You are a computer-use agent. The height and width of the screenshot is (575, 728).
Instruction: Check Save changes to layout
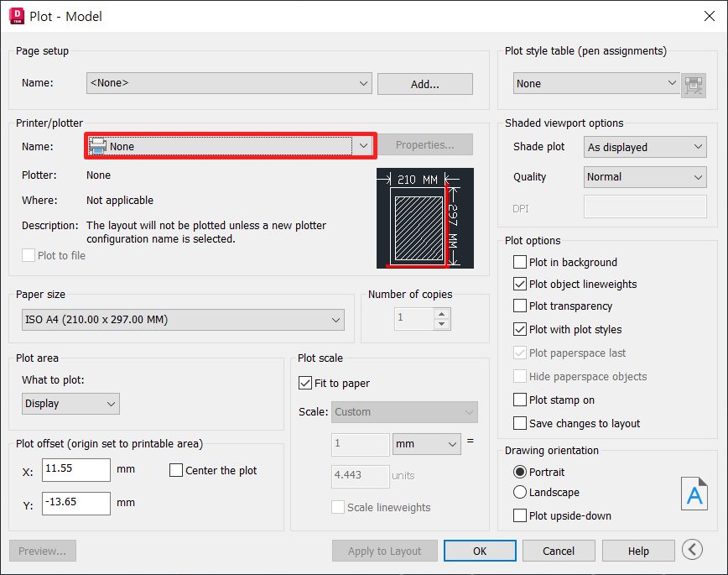click(x=519, y=423)
